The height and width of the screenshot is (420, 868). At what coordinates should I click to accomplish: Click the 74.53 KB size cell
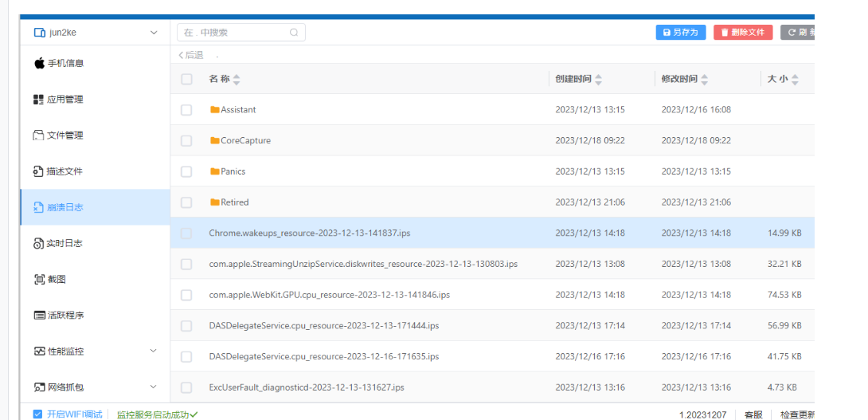point(784,295)
